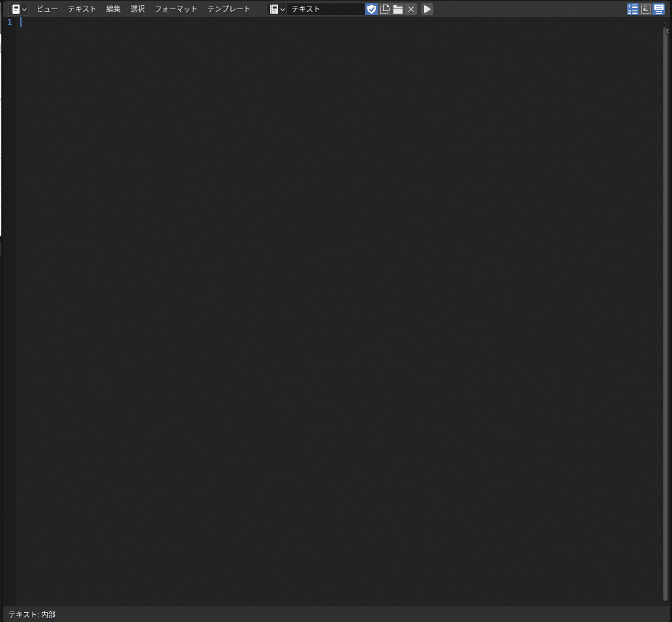Toggle syntax highlighting display
The height and width of the screenshot is (622, 672).
(659, 9)
